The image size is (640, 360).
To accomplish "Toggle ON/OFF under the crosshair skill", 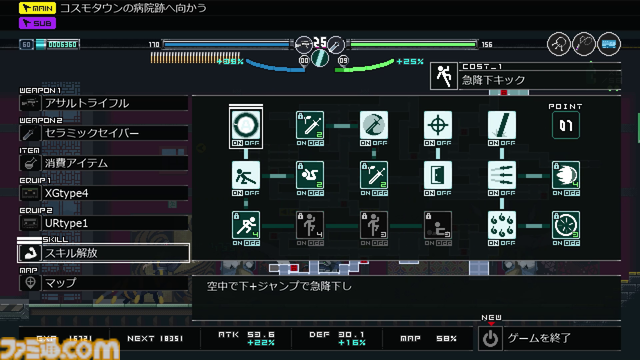I will point(438,143).
